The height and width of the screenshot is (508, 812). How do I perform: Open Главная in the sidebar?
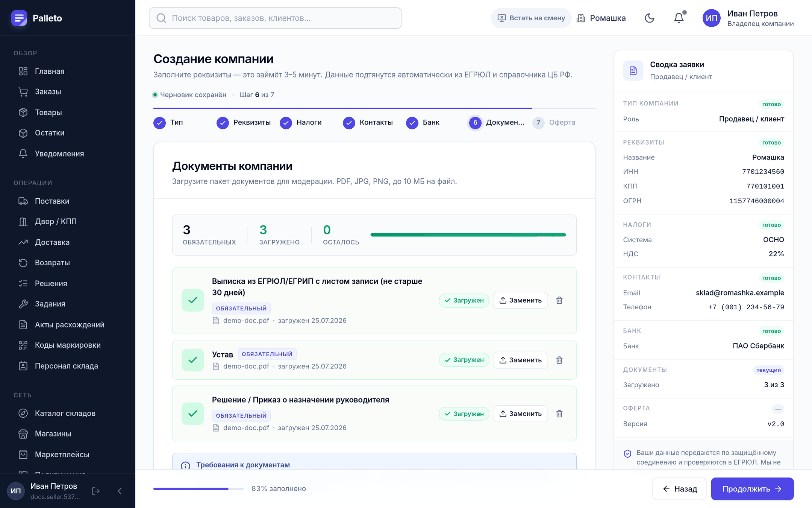68,71
